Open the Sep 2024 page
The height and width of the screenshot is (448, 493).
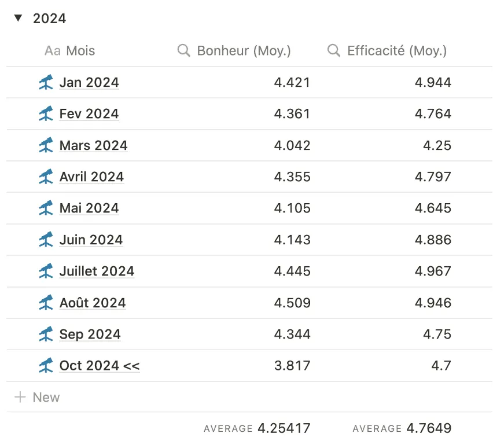[x=90, y=334]
